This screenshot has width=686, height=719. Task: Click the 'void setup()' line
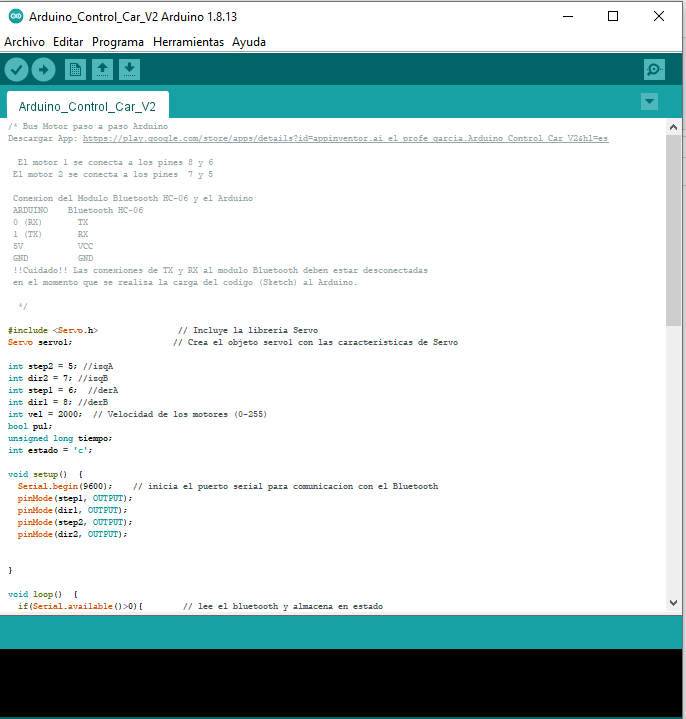coord(45,474)
